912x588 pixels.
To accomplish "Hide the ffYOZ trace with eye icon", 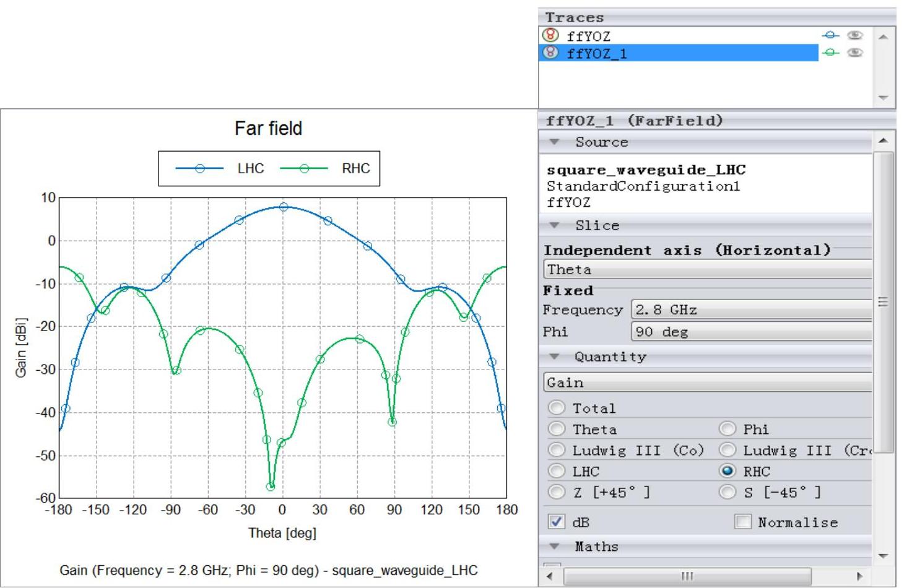I will click(x=855, y=36).
